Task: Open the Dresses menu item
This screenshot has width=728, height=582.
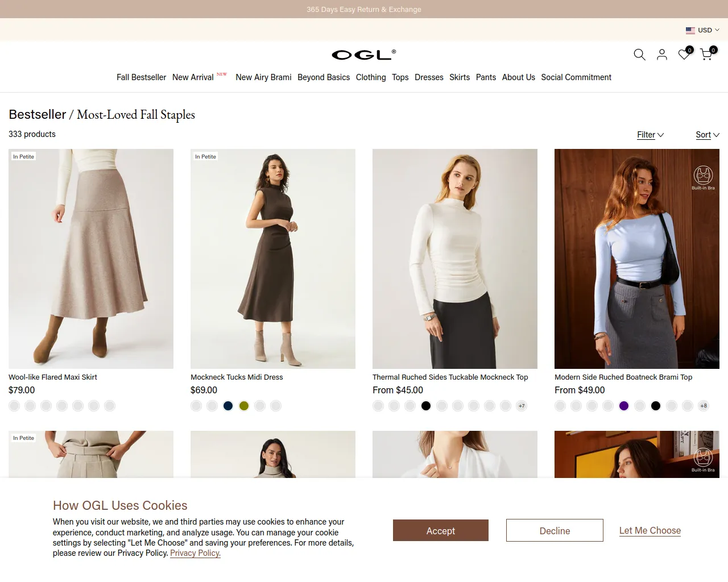Action: pos(429,77)
